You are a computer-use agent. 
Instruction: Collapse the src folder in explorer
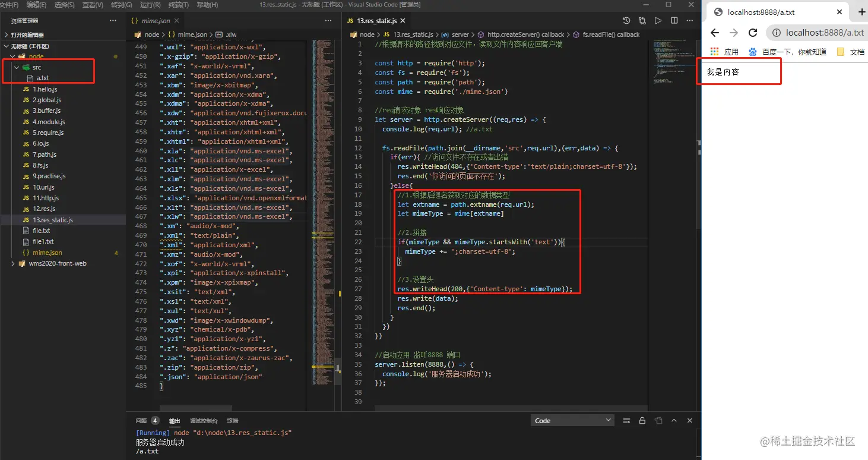point(17,68)
